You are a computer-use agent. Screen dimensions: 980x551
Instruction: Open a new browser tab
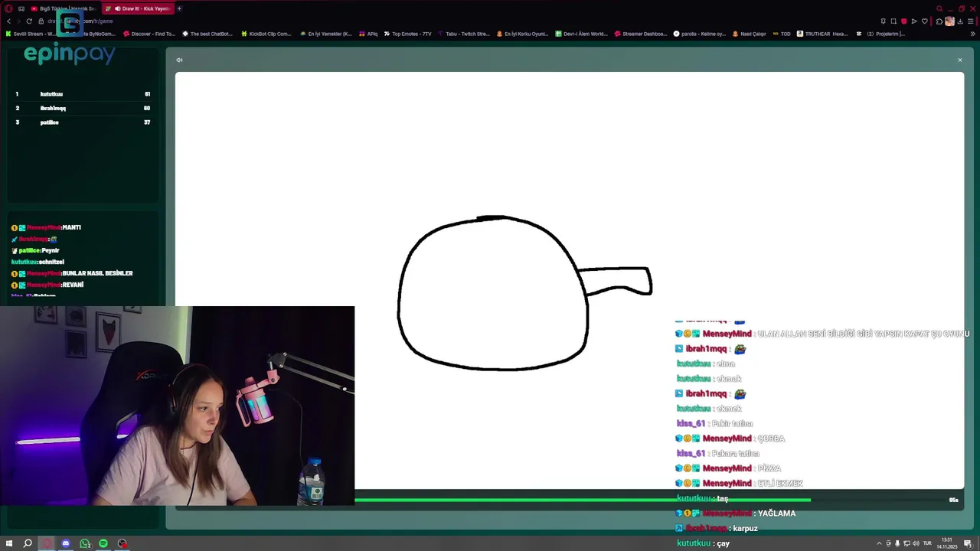179,8
